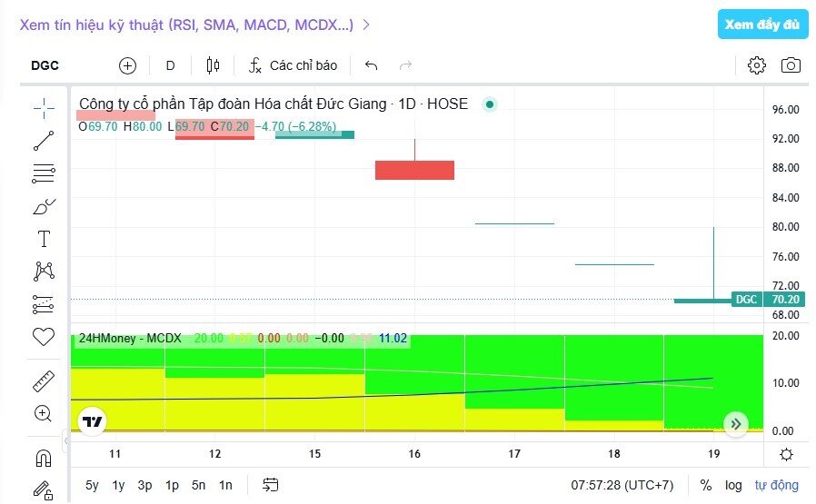
Task: Open go to date calendar icon
Action: [271, 485]
